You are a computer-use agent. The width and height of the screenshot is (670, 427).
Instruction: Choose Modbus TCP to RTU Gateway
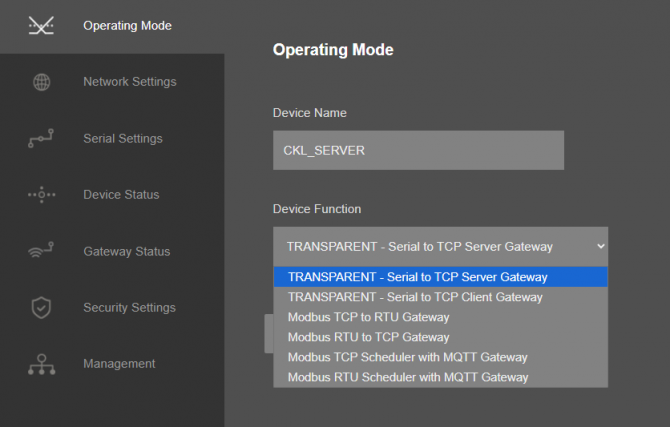coord(441,317)
